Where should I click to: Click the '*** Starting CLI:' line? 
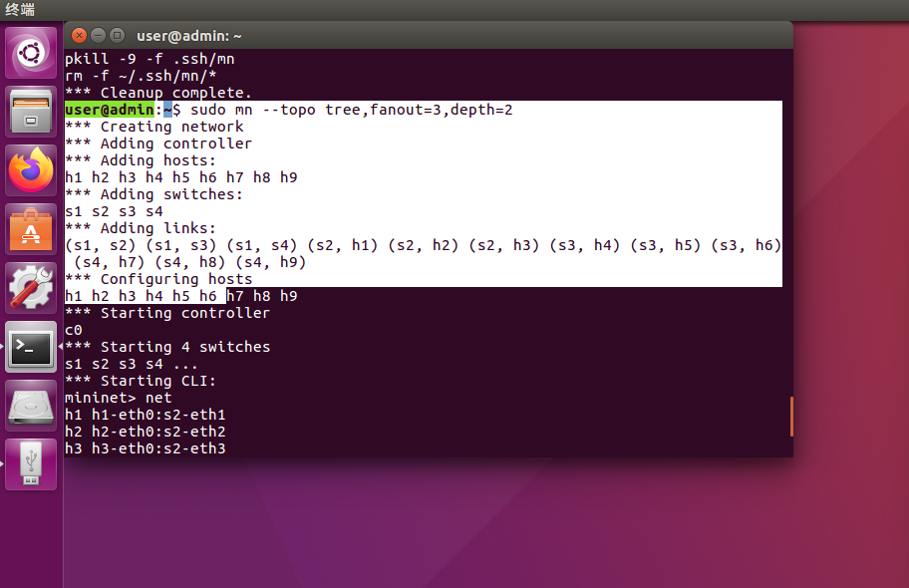(x=141, y=381)
